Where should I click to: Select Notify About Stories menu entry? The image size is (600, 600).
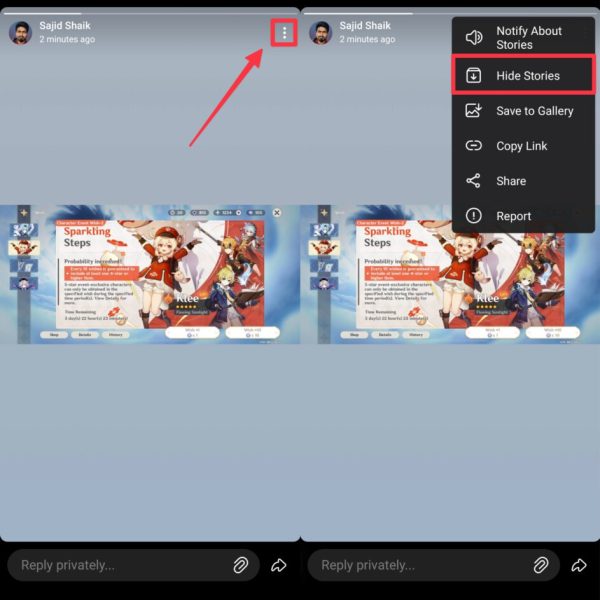[x=523, y=38]
